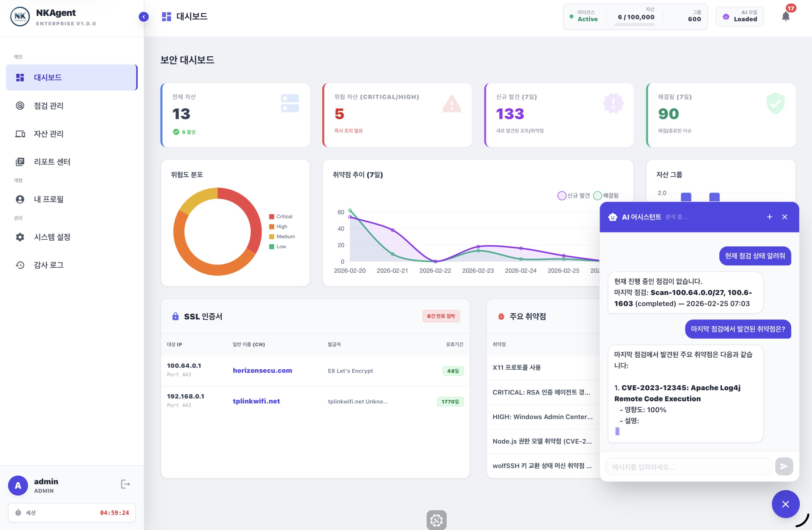Start new chat with plus icon

(769, 217)
